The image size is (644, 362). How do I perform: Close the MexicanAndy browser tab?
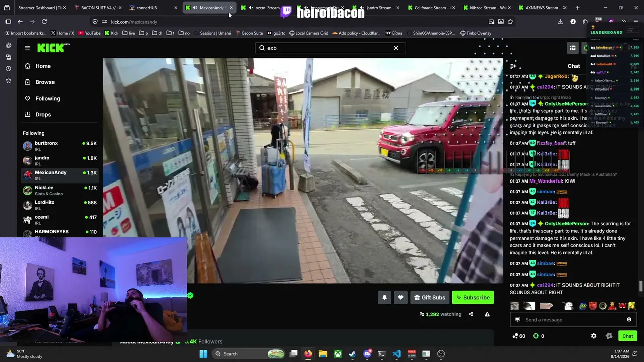pyautogui.click(x=231, y=8)
